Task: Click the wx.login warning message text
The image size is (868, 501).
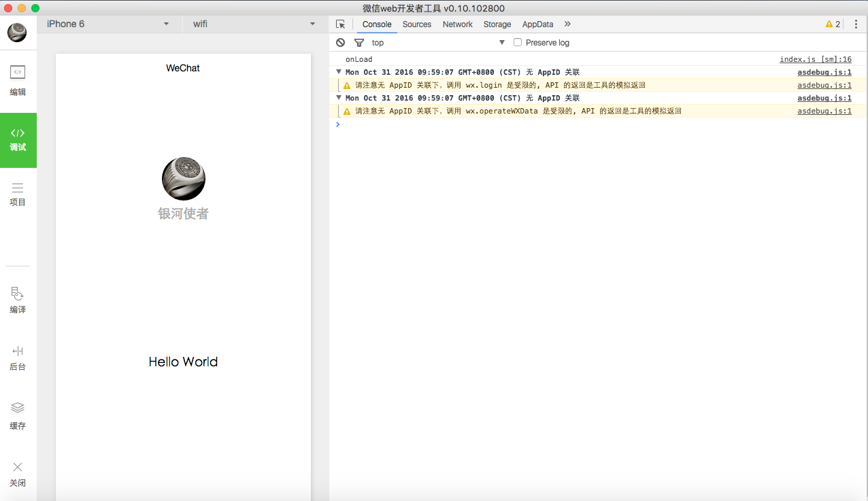Action: pos(500,86)
